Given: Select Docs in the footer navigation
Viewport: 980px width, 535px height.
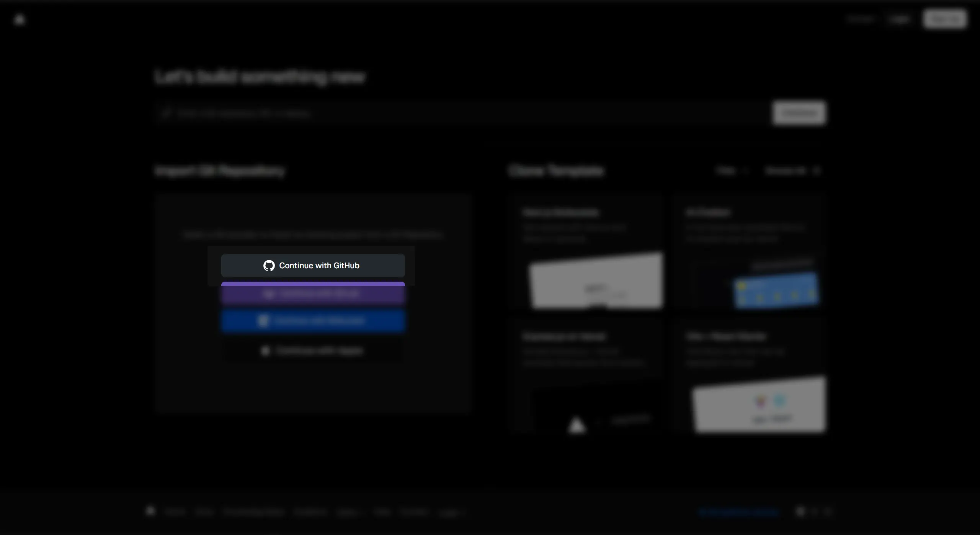Looking at the screenshot, I should (x=204, y=512).
